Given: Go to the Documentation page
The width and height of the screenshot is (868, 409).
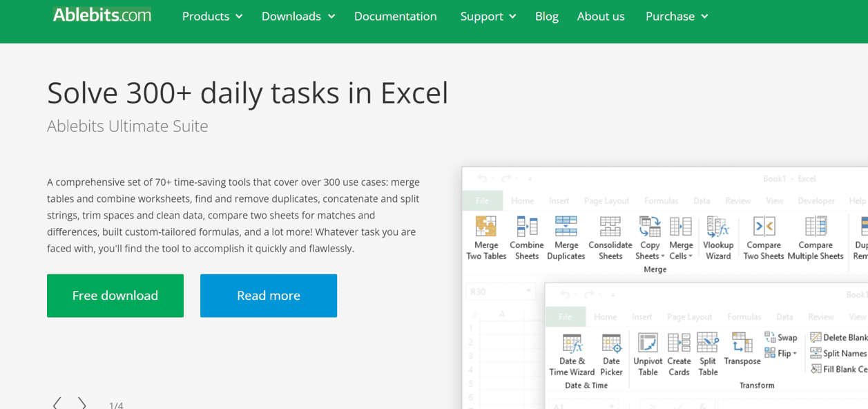Looking at the screenshot, I should coord(395,16).
